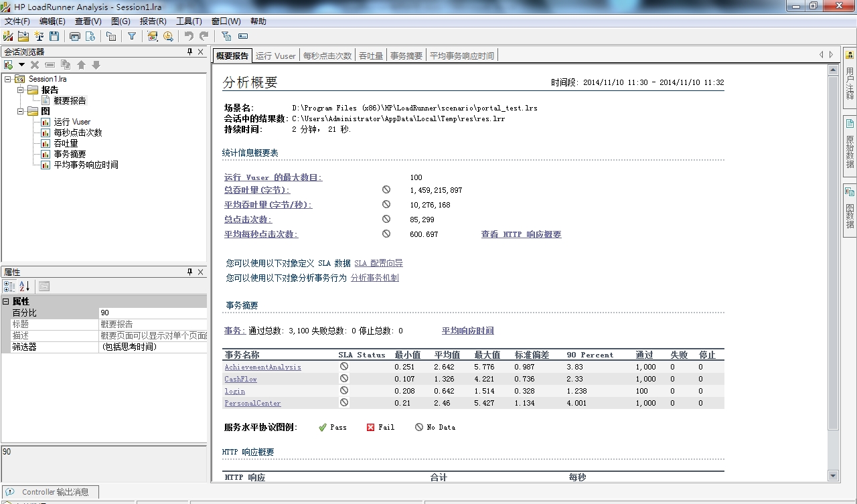
Task: Open the 编辑(E) menu
Action: 52,21
